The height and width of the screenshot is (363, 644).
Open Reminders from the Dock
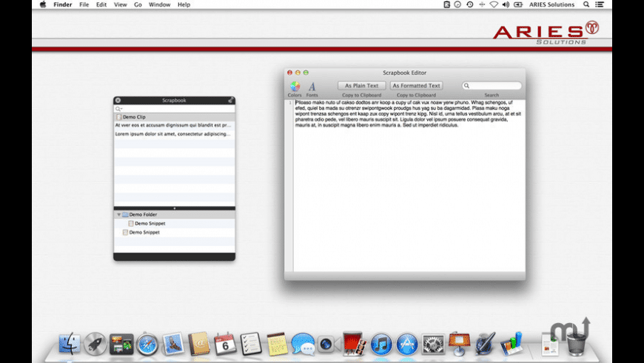(251, 343)
